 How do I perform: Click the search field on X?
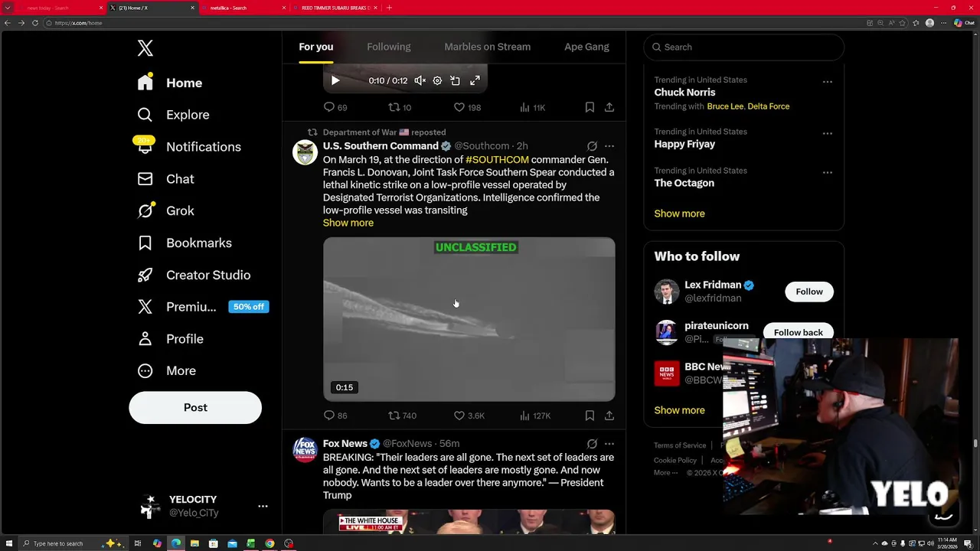(x=743, y=47)
